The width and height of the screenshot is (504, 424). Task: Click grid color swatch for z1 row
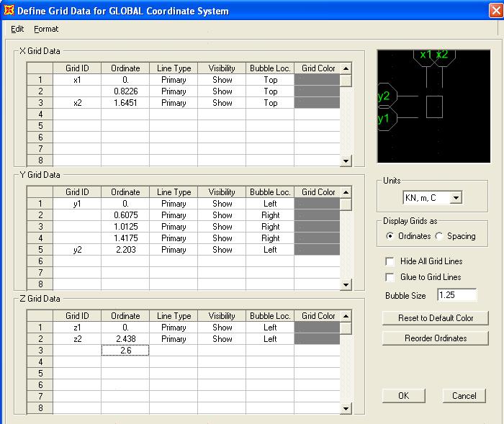(317, 328)
